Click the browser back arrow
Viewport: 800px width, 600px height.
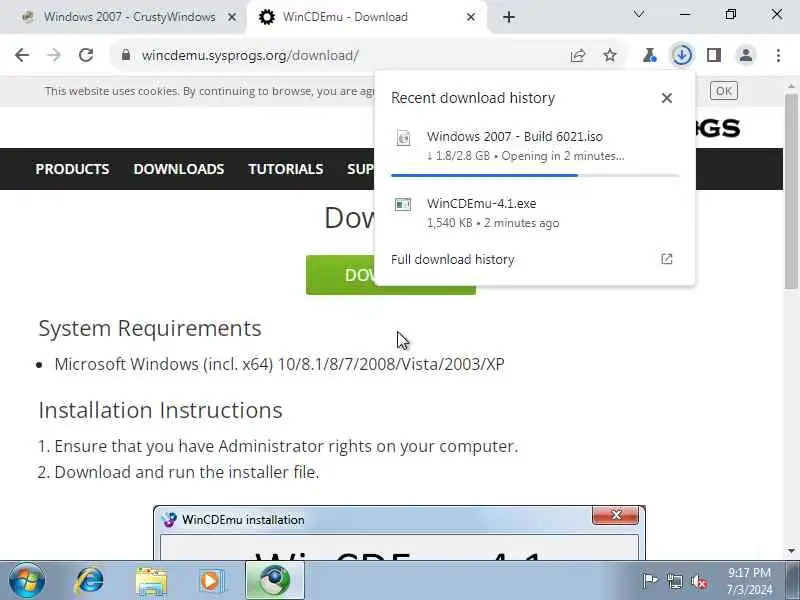[x=22, y=55]
